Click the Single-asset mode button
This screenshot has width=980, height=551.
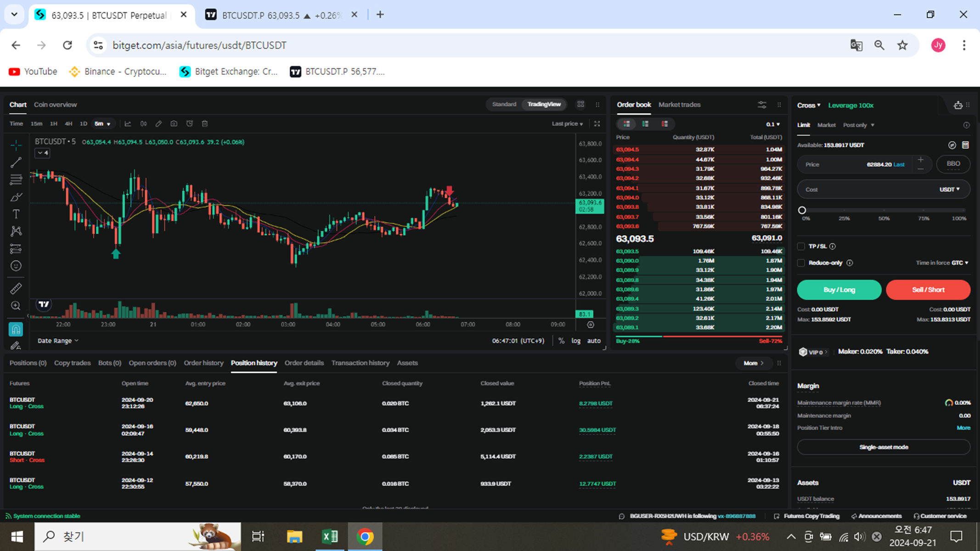click(x=884, y=447)
